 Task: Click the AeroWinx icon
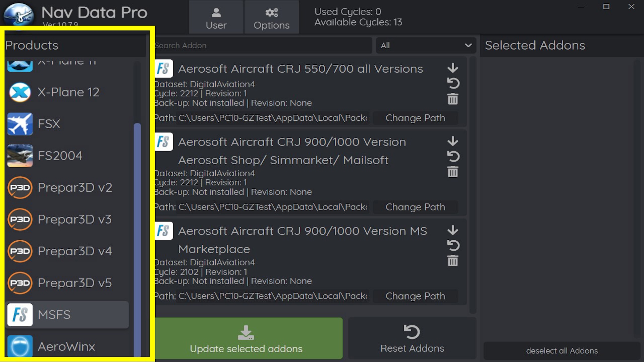20,346
